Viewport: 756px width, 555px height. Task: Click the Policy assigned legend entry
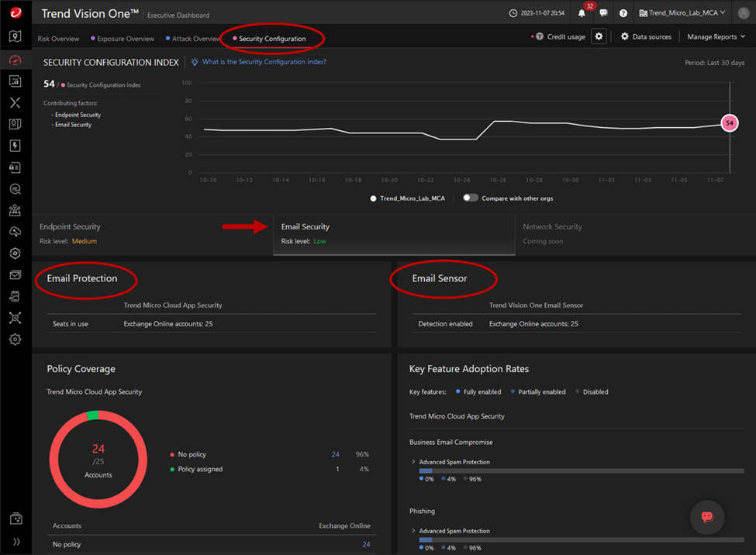click(196, 469)
